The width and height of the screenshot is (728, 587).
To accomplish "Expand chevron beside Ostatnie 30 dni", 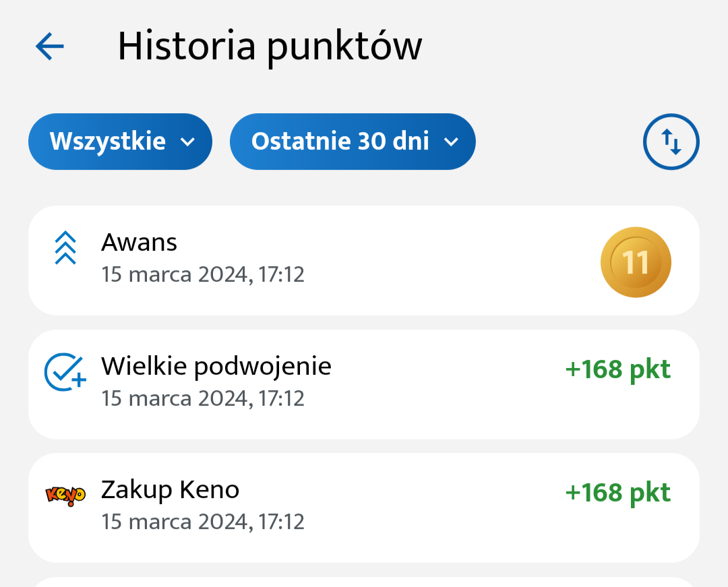I will 451,142.
